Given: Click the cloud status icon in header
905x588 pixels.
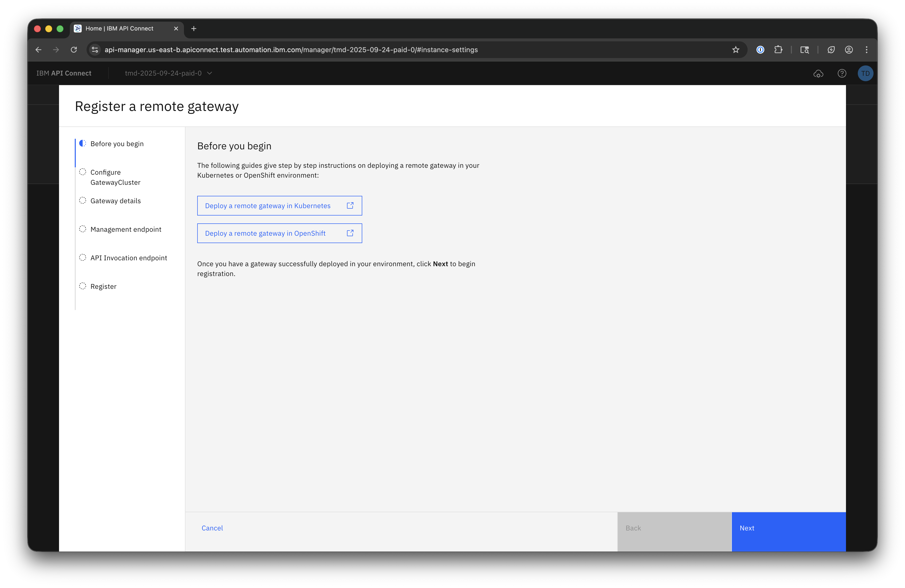Looking at the screenshot, I should 818,73.
